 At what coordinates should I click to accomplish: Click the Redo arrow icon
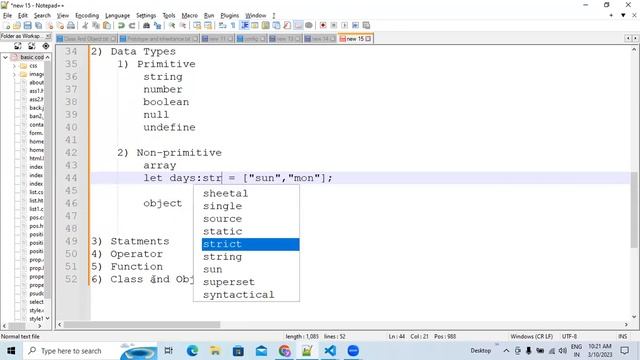(x=132, y=25)
